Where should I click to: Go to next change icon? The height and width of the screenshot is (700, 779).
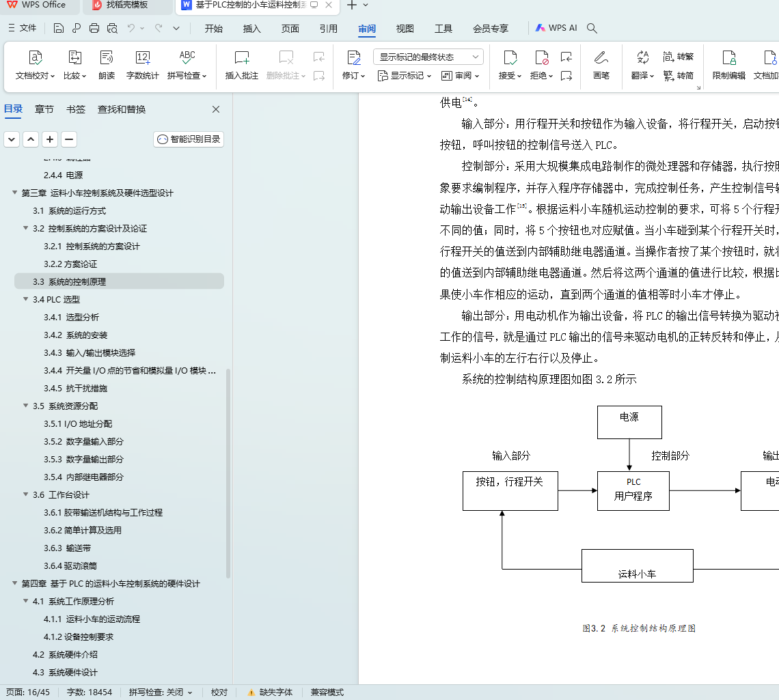click(566, 75)
